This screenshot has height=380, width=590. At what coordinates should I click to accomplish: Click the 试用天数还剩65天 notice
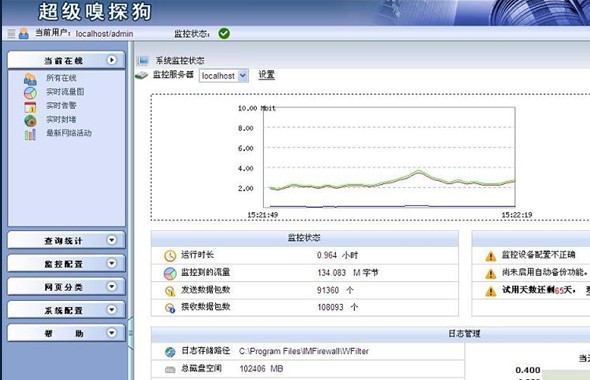click(x=539, y=290)
